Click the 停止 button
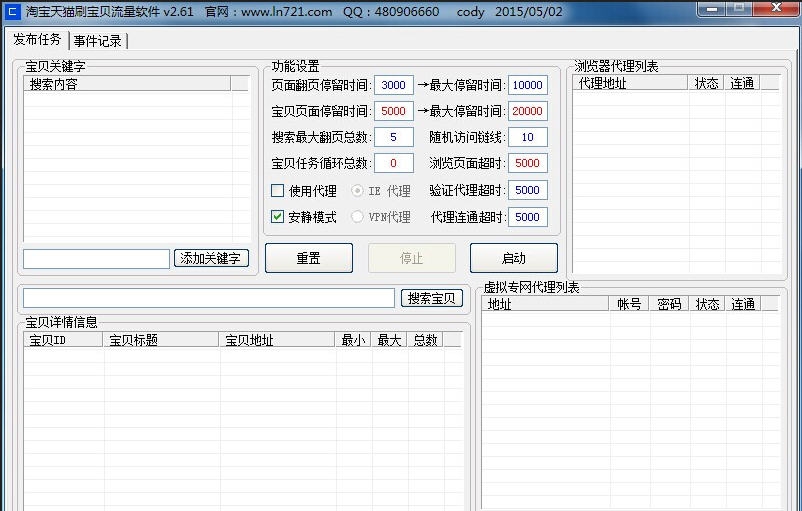Screen dimensions: 802x511 (x=412, y=258)
